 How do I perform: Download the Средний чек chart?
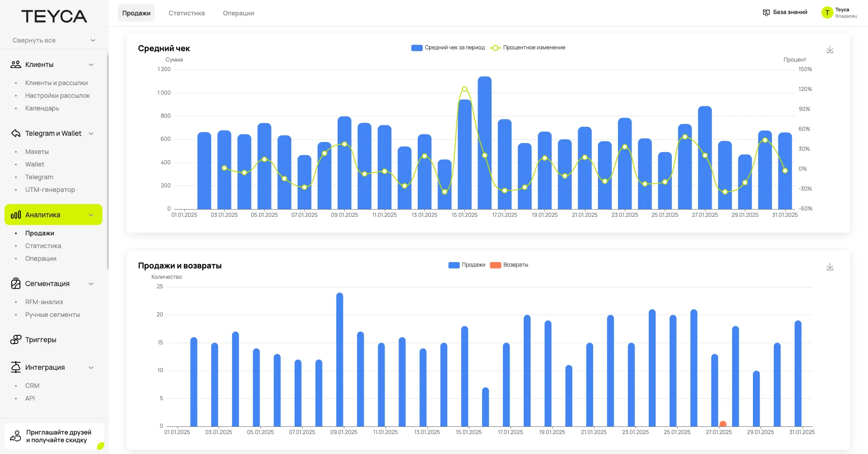pos(829,50)
